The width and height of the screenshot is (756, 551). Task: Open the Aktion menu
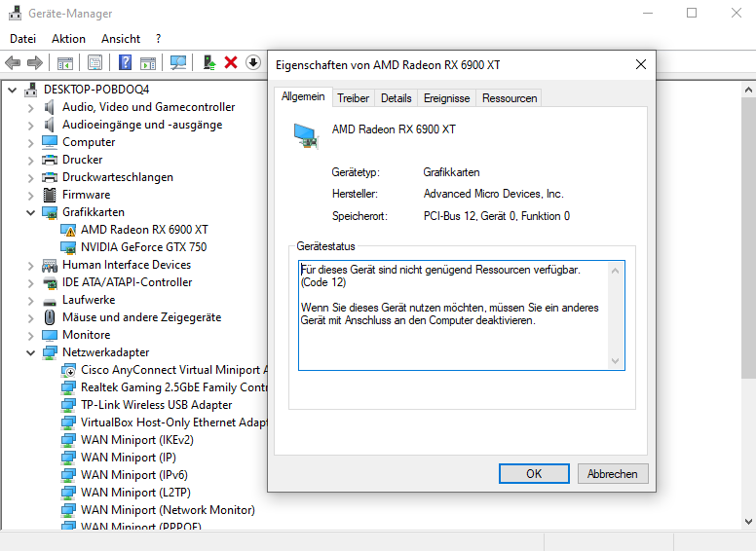(68, 39)
